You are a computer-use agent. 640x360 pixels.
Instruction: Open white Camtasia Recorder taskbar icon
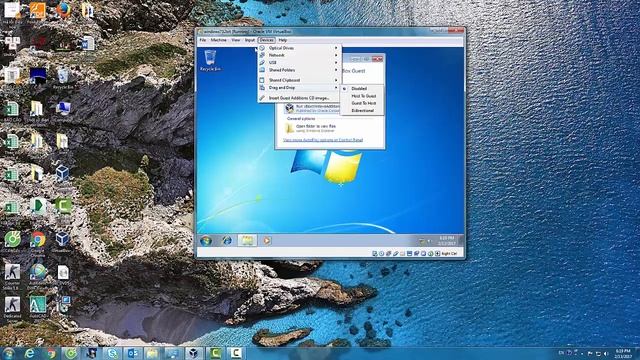[x=235, y=353]
